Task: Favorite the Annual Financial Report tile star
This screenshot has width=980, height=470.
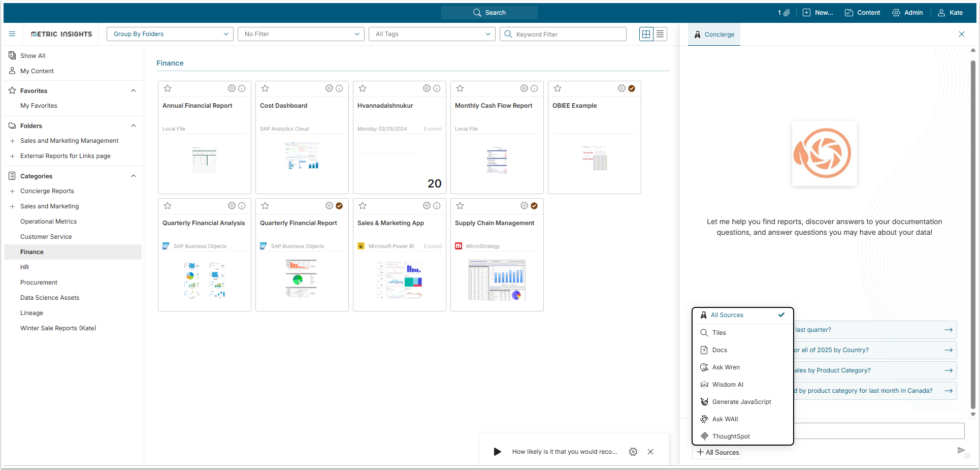Action: (168, 88)
